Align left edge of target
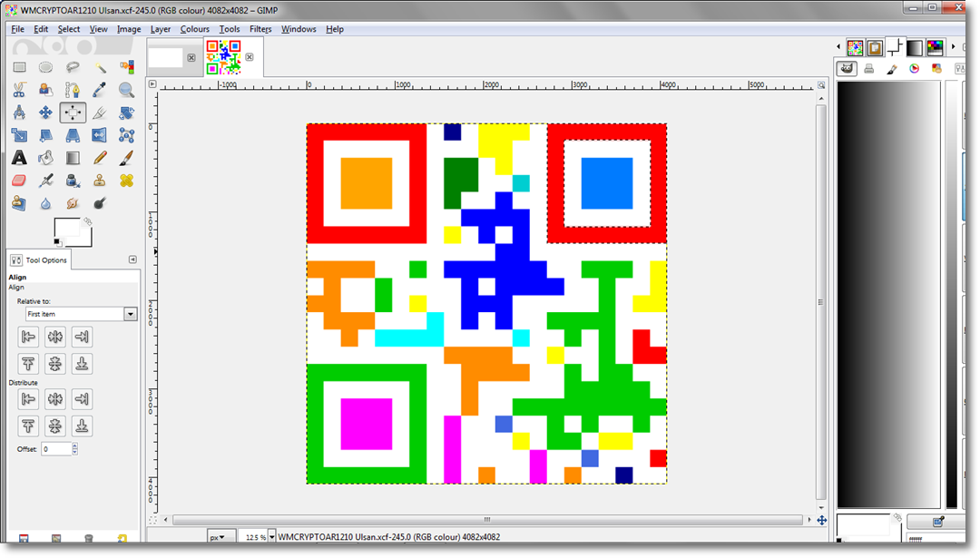980x558 pixels. tap(28, 337)
